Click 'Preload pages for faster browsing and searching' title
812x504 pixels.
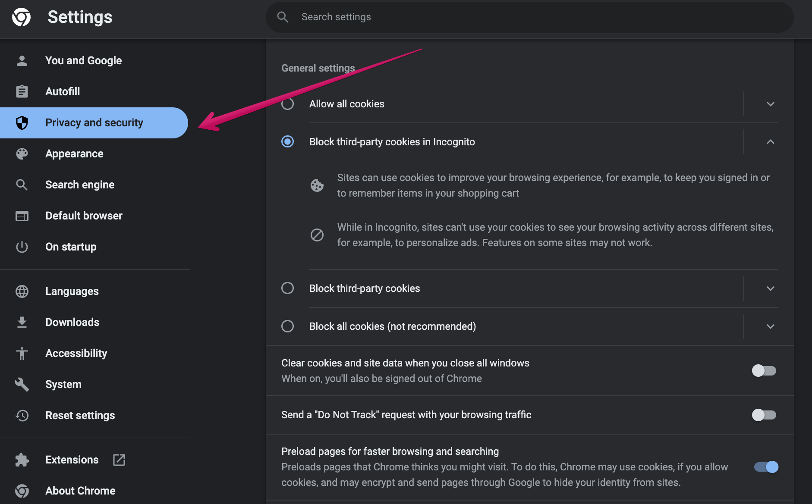(390, 451)
